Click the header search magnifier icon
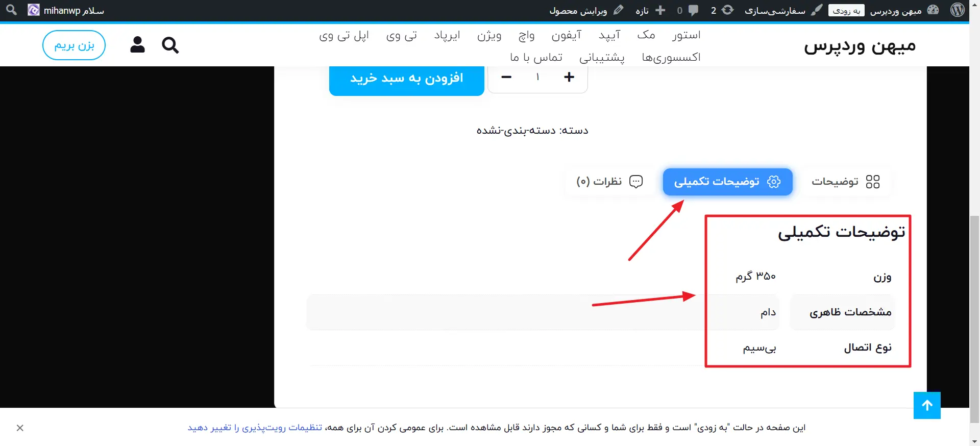The image size is (980, 446). [x=170, y=45]
